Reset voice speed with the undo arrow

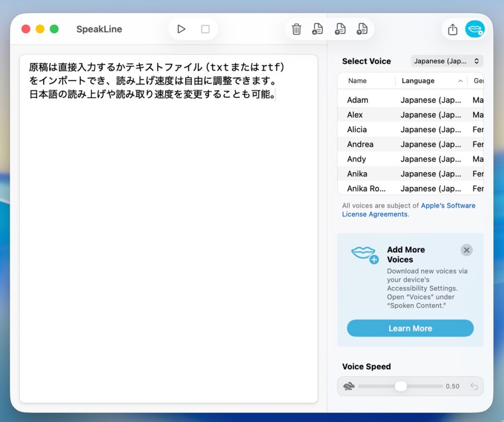473,386
